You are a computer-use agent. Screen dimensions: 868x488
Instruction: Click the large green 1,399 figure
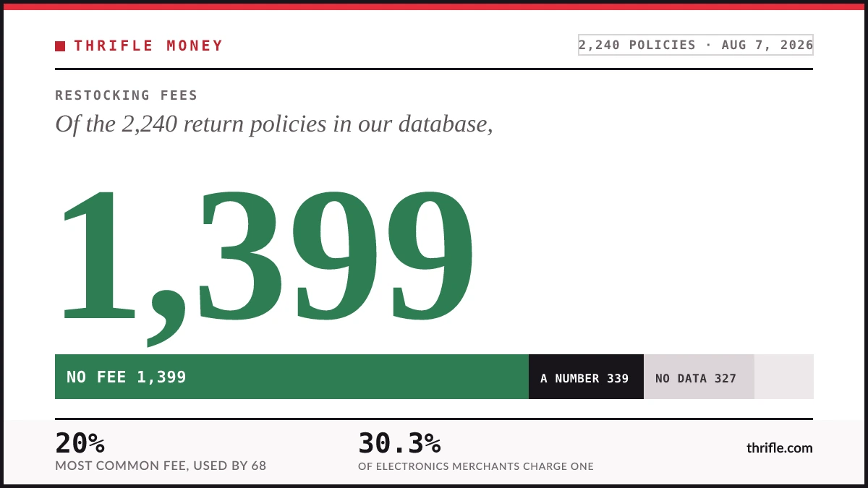point(266,257)
